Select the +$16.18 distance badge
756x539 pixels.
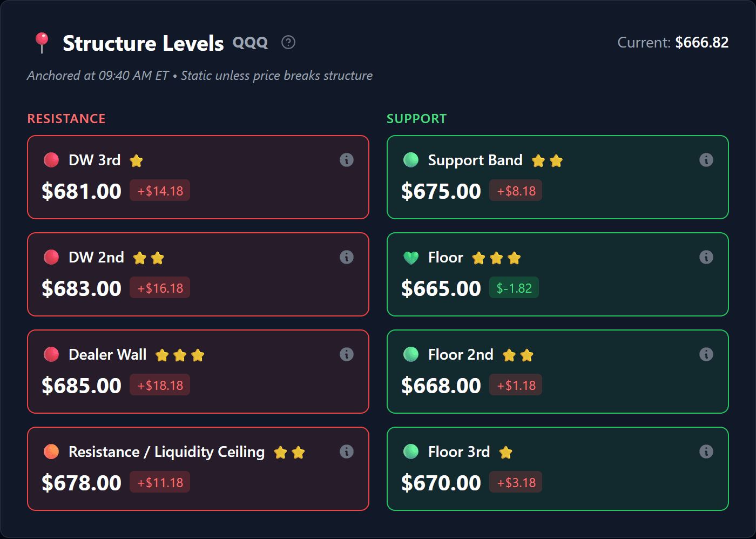(x=160, y=288)
